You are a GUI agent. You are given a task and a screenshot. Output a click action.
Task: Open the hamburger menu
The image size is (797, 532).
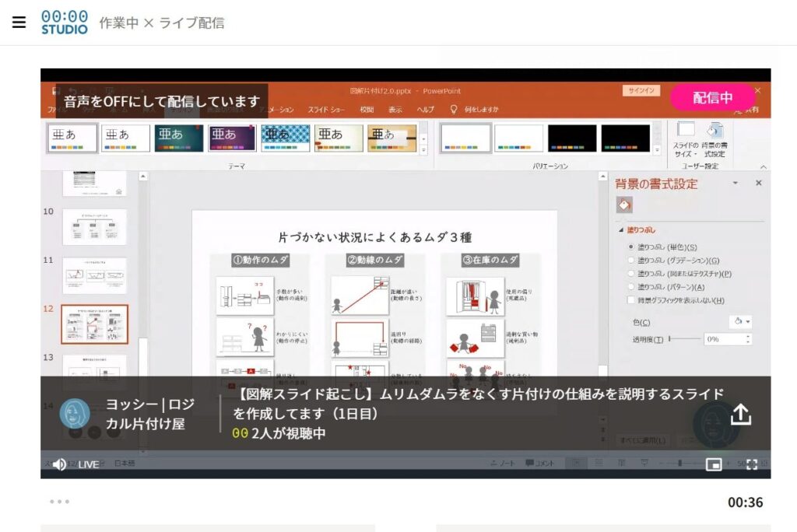click(x=19, y=23)
